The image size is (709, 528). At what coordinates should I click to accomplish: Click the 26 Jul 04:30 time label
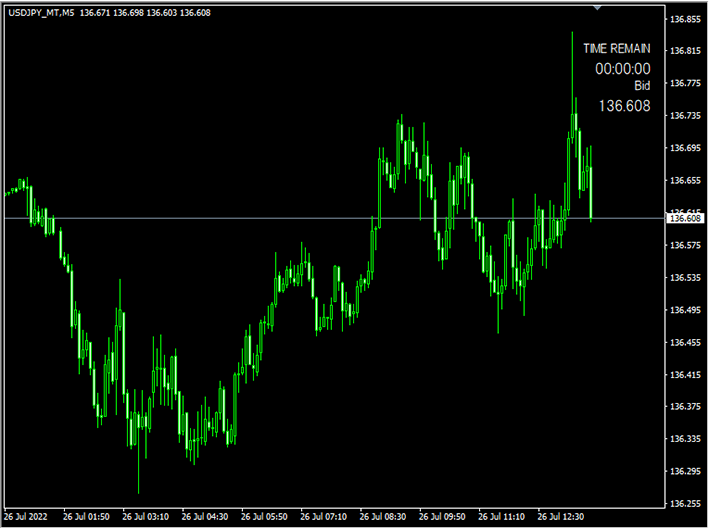[205, 516]
